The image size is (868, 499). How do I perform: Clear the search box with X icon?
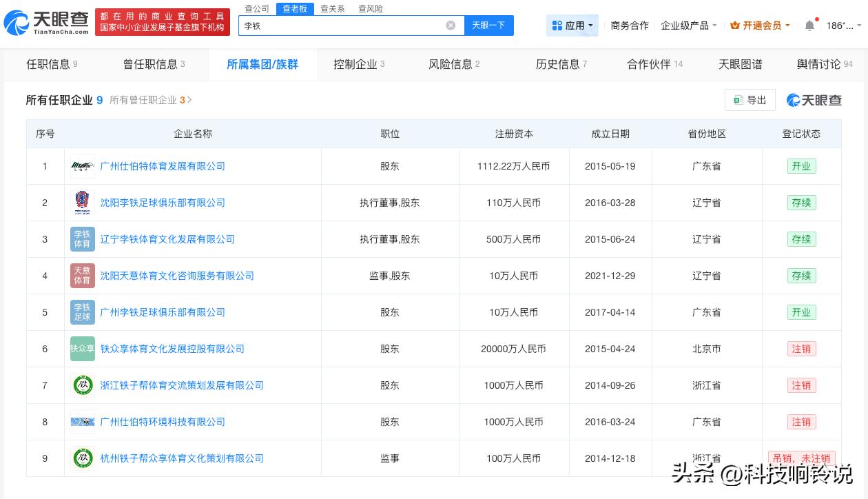click(451, 26)
